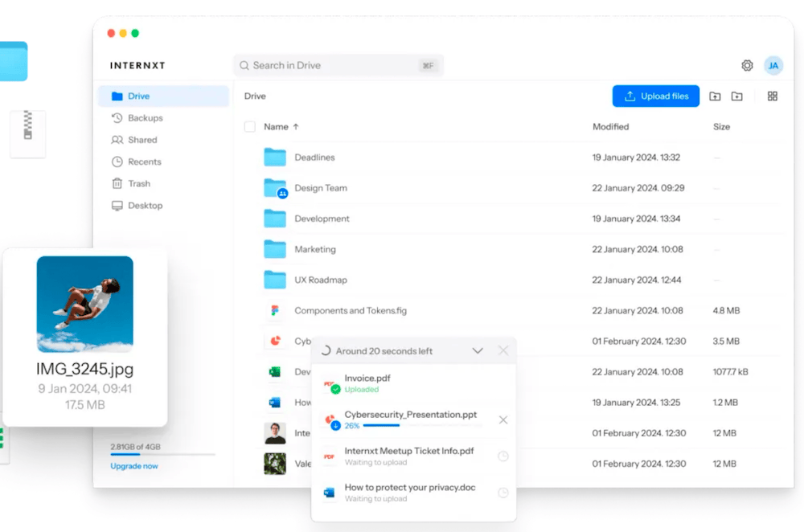
Task: Click the 19 January 2024. 13:32 date
Action: coord(636,158)
